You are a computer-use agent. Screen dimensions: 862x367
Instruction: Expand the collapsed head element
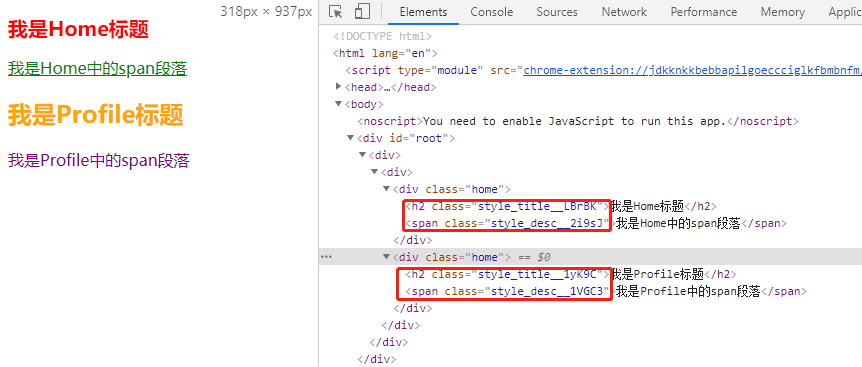339,87
